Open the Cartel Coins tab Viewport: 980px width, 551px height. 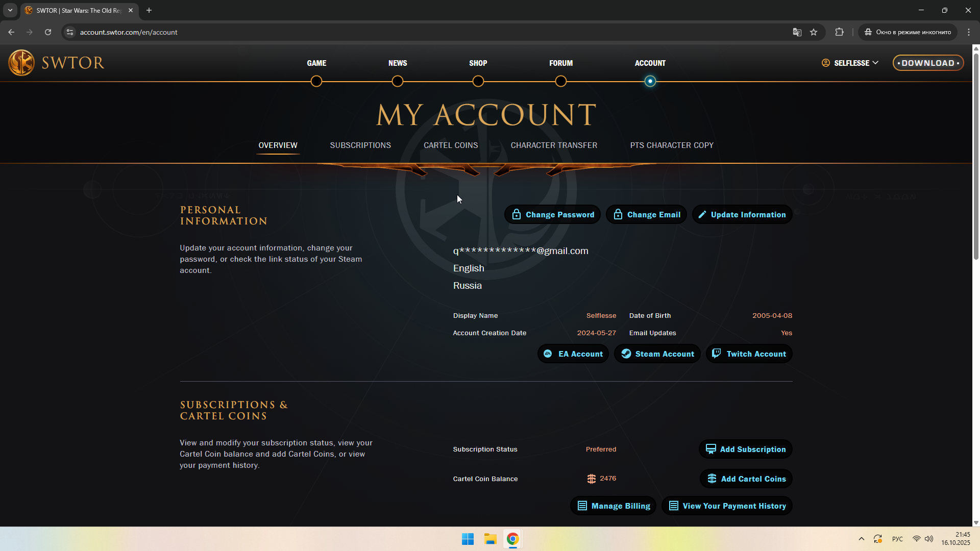[451, 145]
